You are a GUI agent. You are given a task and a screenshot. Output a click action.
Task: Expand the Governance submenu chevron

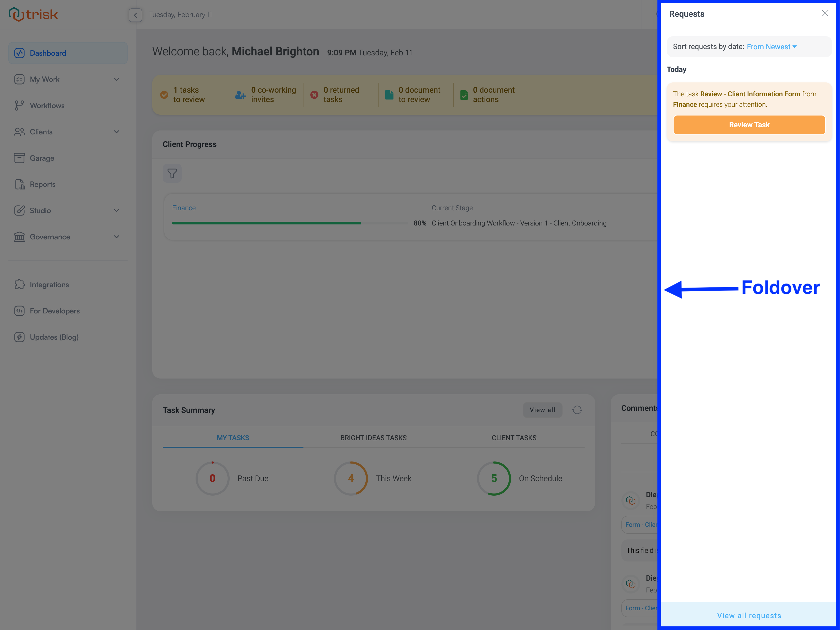click(x=117, y=237)
